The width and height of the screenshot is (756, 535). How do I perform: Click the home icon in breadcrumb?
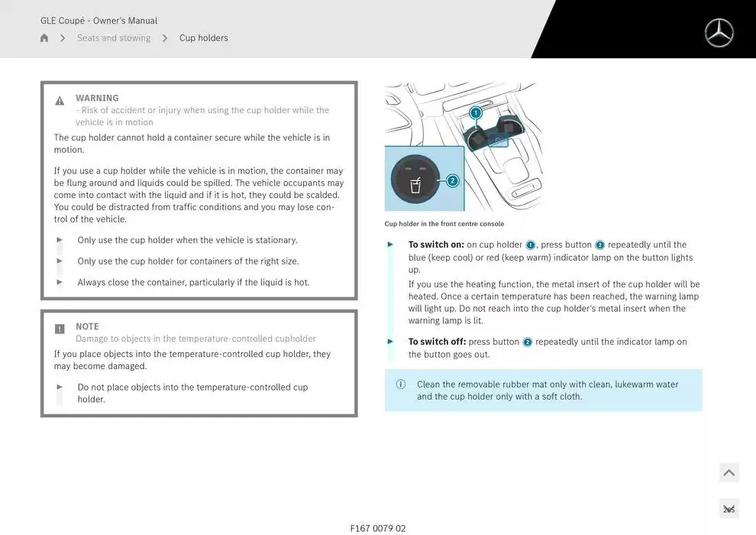click(44, 38)
